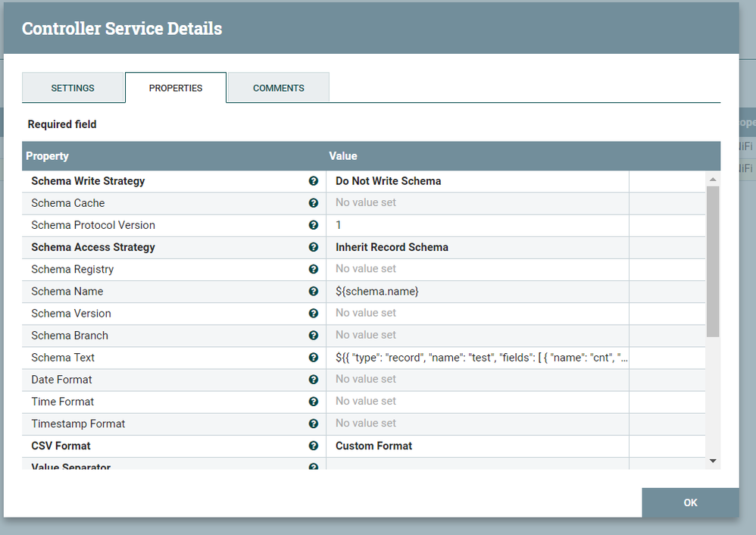Click the Timestamp Format question mark icon
756x535 pixels.
click(314, 424)
